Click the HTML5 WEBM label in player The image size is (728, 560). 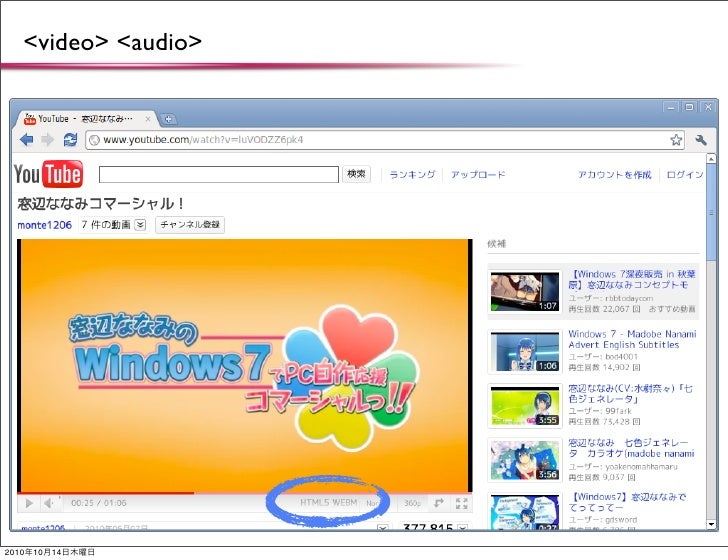click(328, 503)
